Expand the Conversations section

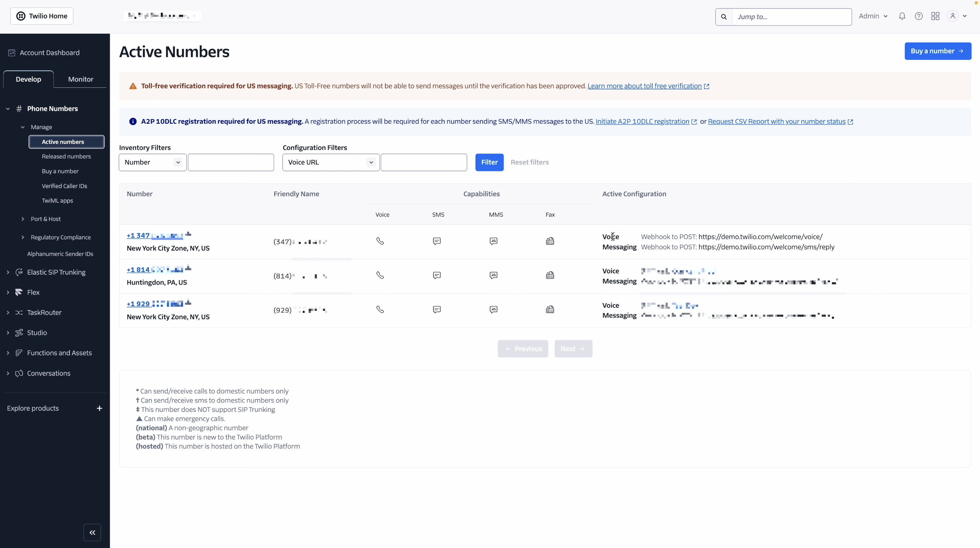coord(8,373)
